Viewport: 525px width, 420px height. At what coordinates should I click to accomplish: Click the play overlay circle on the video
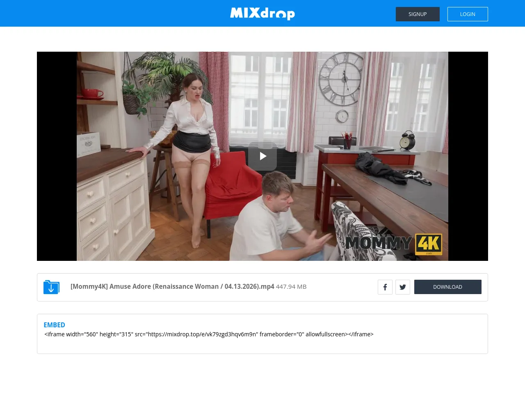(262, 156)
